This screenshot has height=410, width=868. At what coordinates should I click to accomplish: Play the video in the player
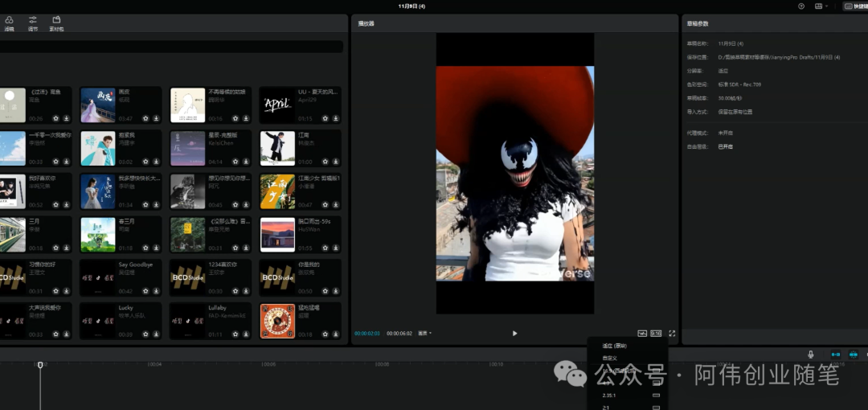point(515,334)
